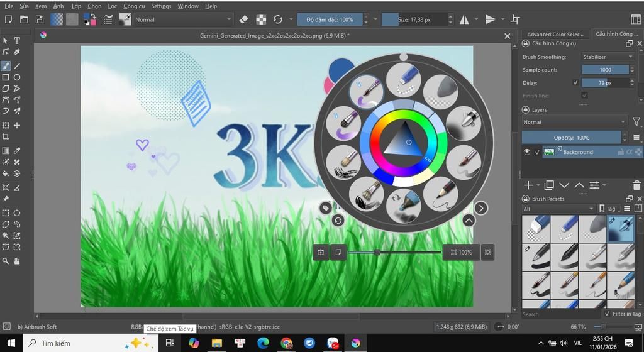Image resolution: width=644 pixels, height=352 pixels.
Task: Adjust the brush Size slider
Action: click(x=414, y=19)
